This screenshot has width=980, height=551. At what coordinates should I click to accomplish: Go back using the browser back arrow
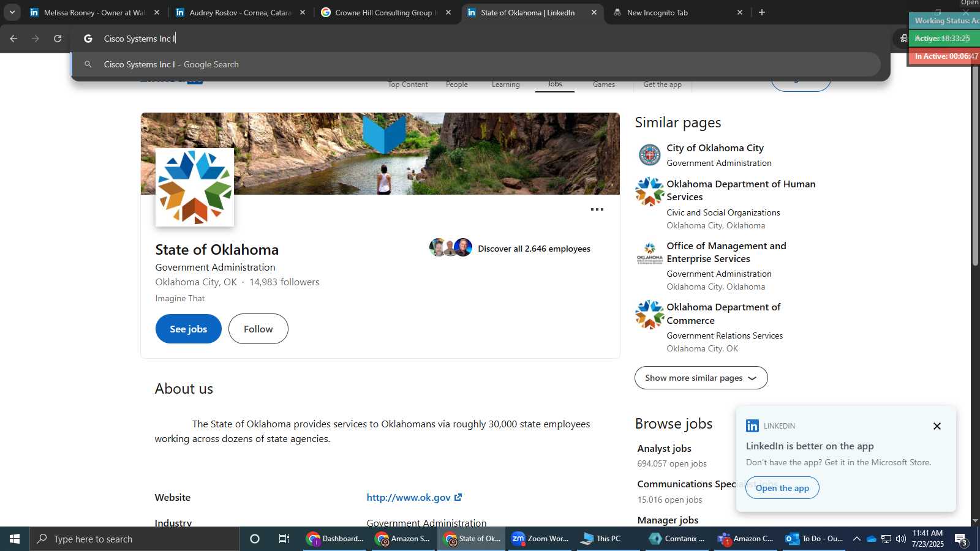click(x=13, y=39)
